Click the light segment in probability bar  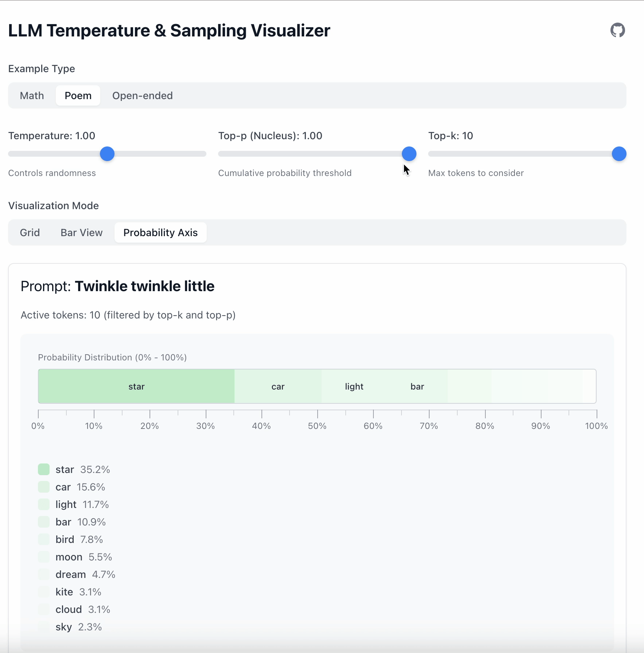354,386
